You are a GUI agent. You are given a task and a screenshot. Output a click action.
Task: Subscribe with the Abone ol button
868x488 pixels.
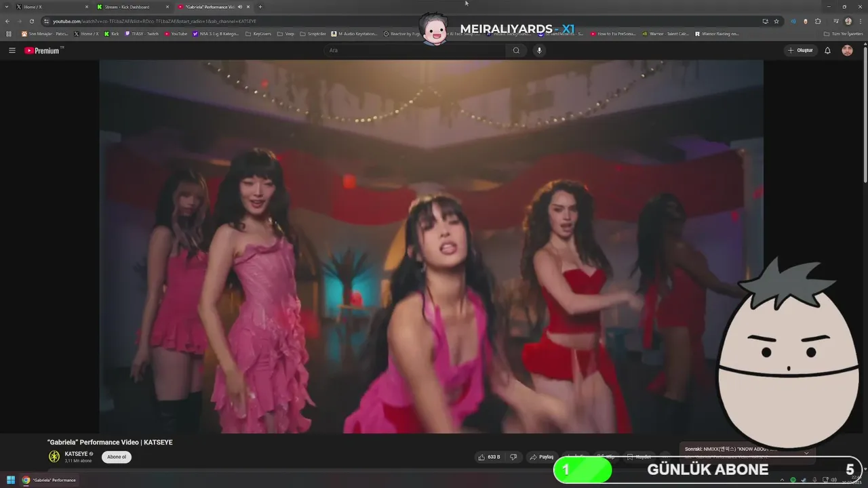(117, 457)
